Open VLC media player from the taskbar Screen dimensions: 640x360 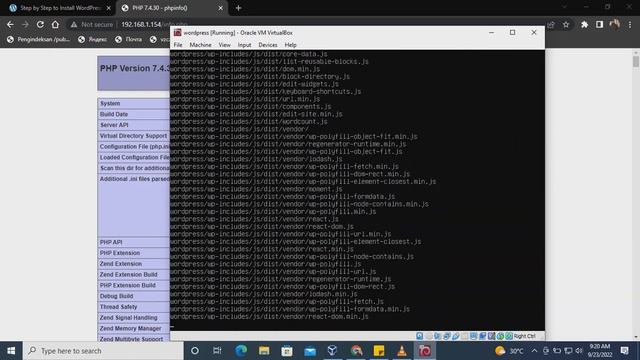[402, 351]
